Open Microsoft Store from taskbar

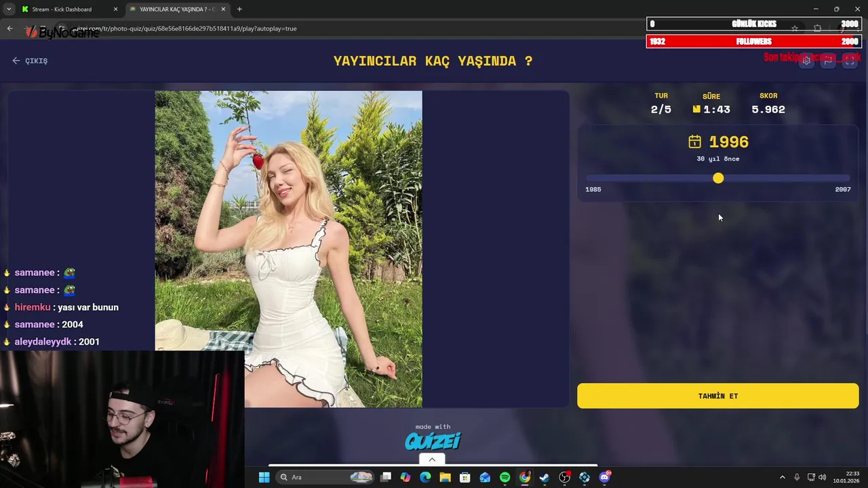[465, 477]
